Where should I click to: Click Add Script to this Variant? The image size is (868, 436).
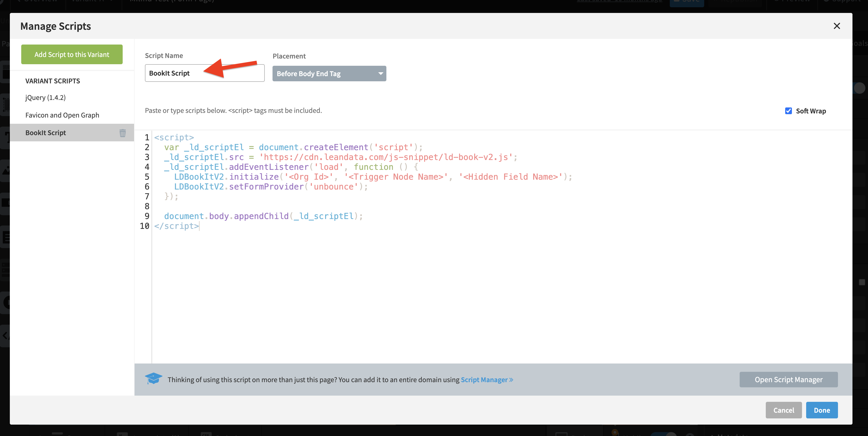coord(71,54)
